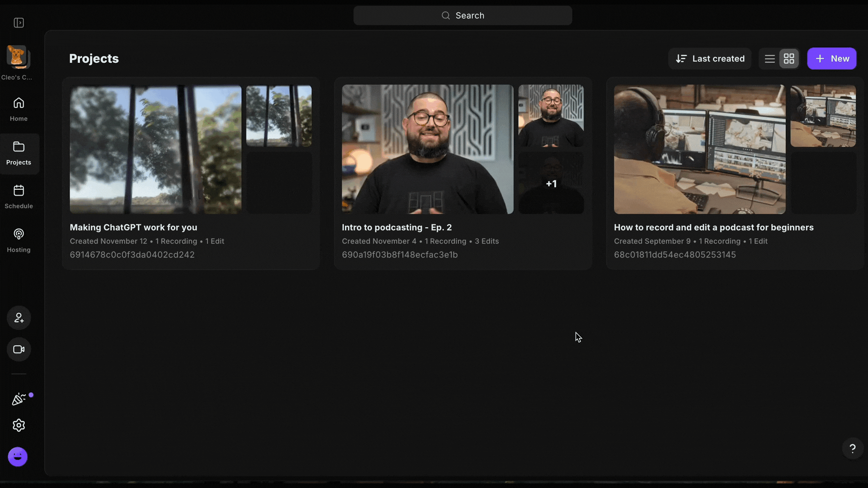The image size is (868, 488).
Task: Click in the Search field
Action: coord(462,15)
